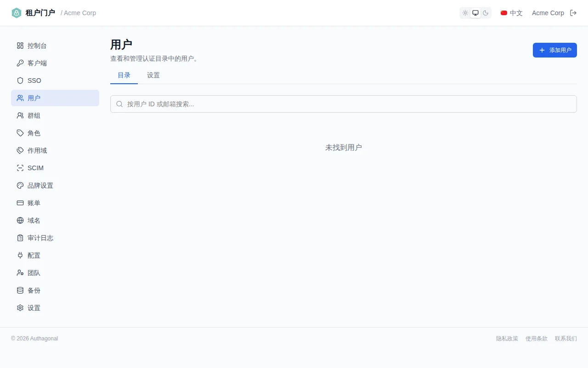588x368 pixels.
Task: Click the database icon beside 备份
Action: pyautogui.click(x=20, y=290)
